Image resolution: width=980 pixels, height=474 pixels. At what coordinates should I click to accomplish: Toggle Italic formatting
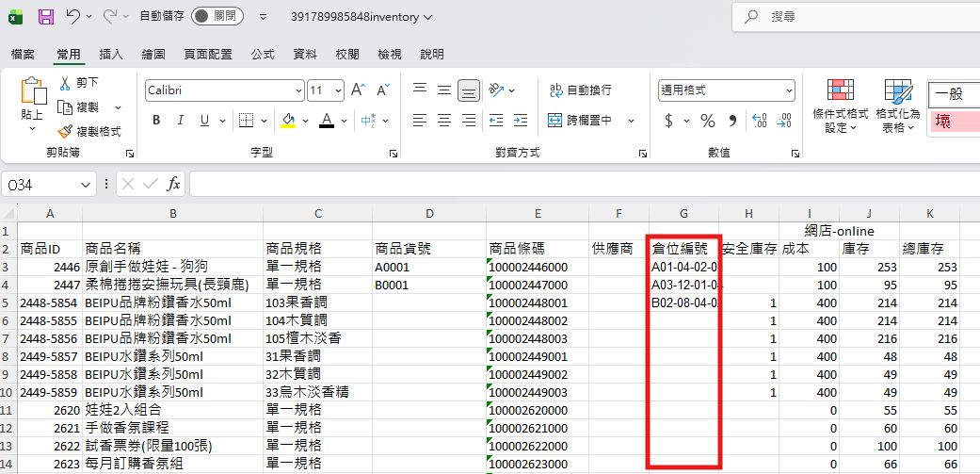[x=181, y=120]
